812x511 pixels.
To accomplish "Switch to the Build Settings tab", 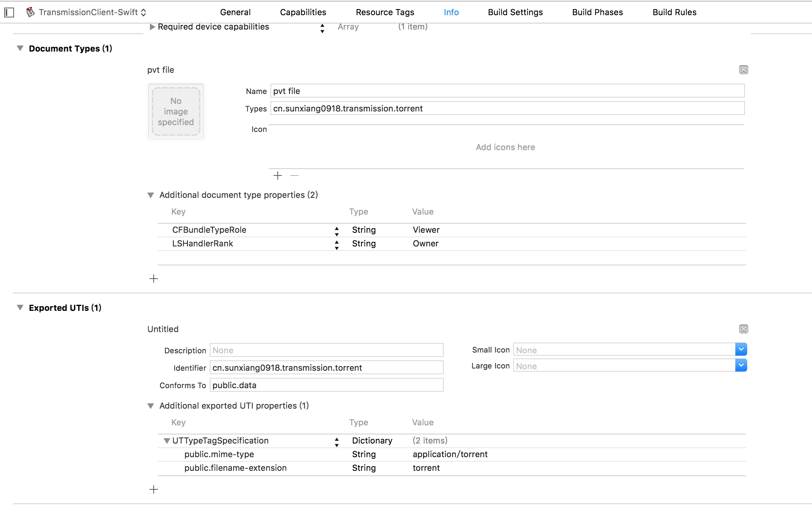I will pyautogui.click(x=515, y=12).
